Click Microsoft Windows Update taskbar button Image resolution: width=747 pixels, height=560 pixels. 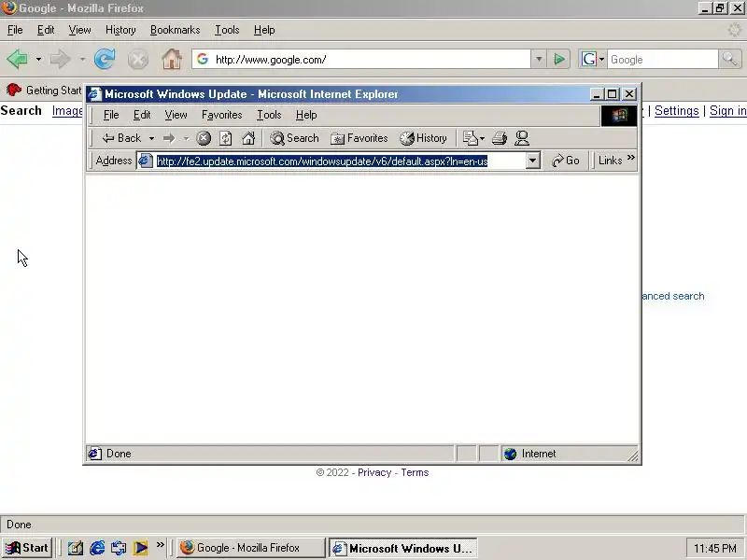[x=403, y=548]
